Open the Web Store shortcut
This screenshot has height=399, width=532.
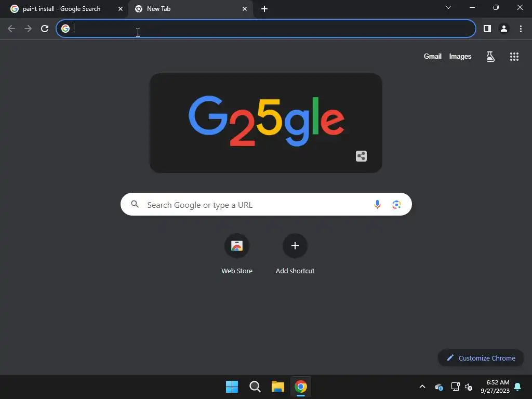237,254
